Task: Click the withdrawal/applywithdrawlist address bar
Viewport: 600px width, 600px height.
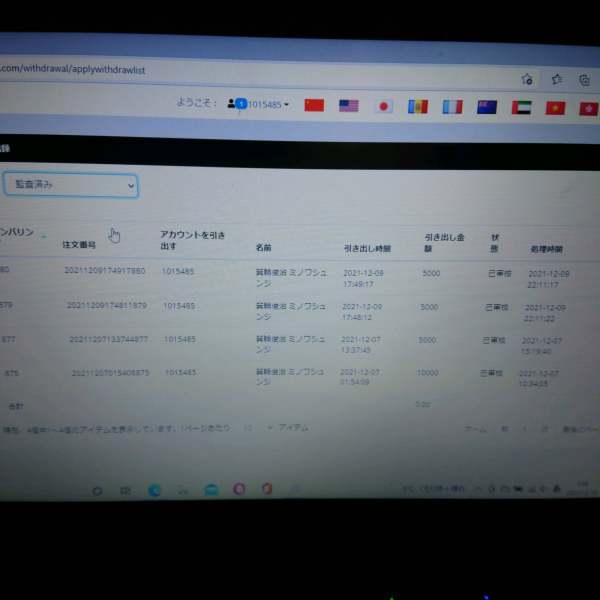Action: click(x=73, y=70)
